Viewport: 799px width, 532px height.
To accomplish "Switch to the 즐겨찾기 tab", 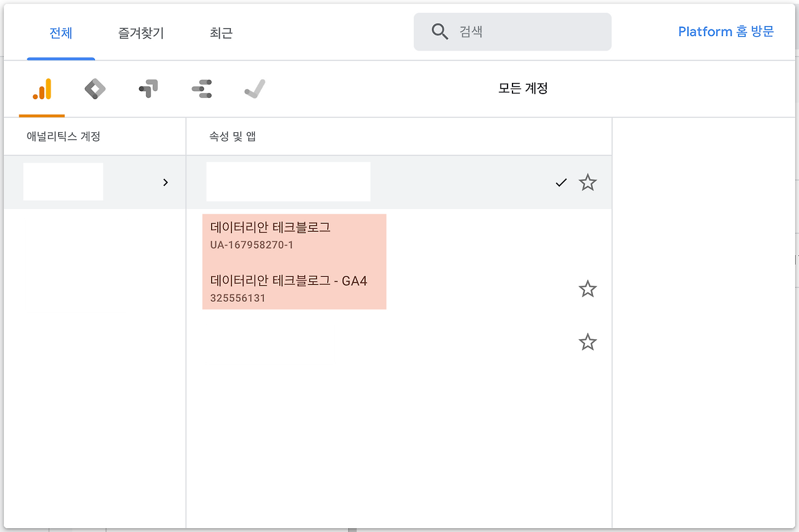I will 141,32.
